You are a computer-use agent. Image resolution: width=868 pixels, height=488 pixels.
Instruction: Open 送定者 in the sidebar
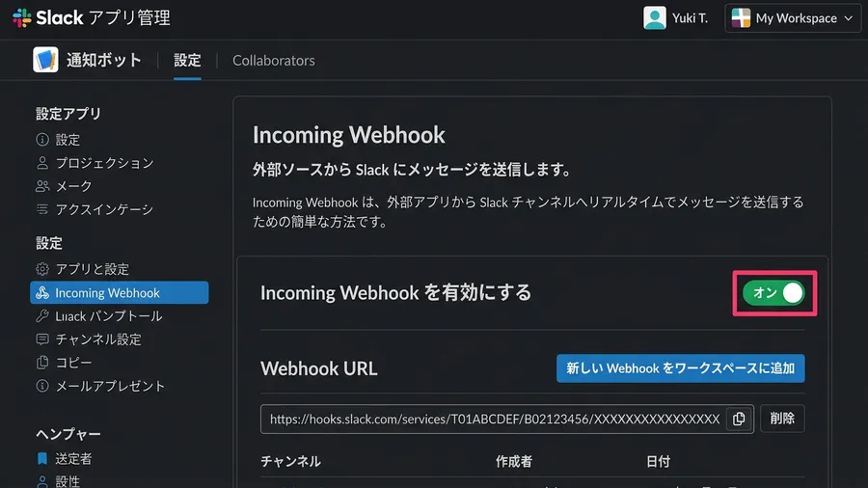[x=73, y=459]
